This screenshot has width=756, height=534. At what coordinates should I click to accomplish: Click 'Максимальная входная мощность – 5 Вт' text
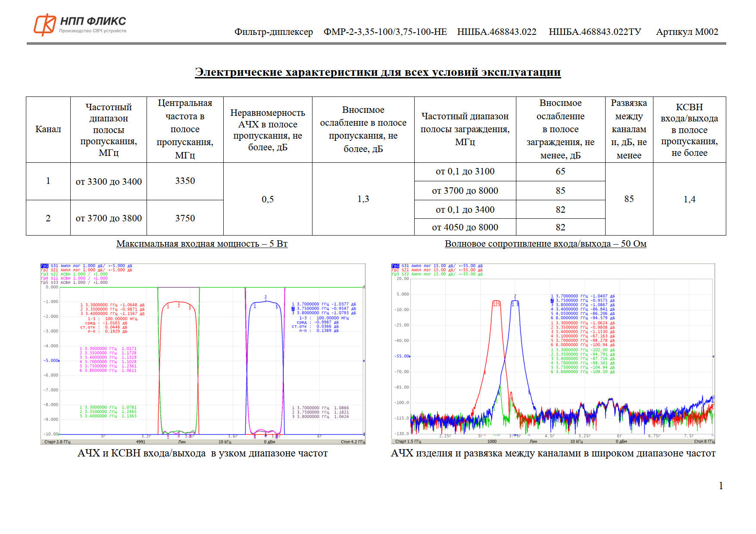pyautogui.click(x=202, y=244)
